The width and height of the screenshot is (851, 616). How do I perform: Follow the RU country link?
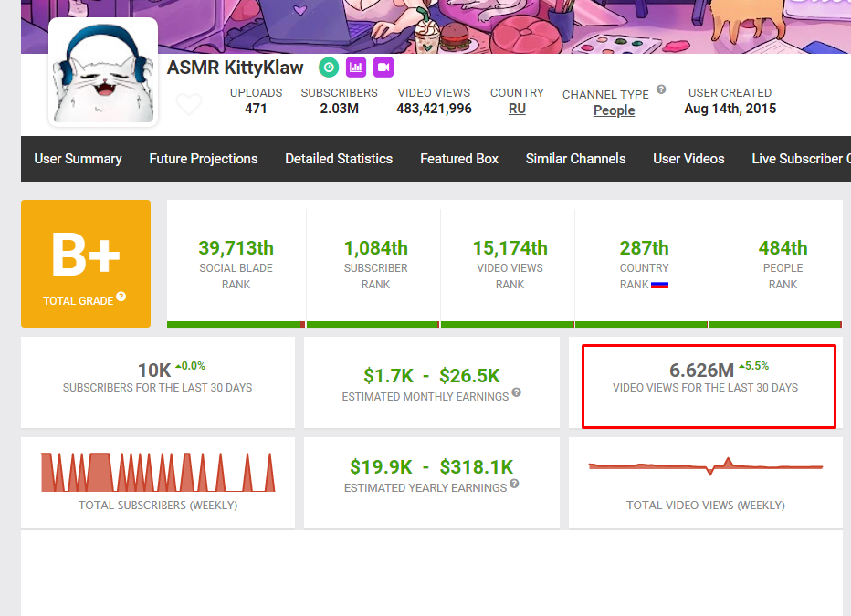[517, 109]
